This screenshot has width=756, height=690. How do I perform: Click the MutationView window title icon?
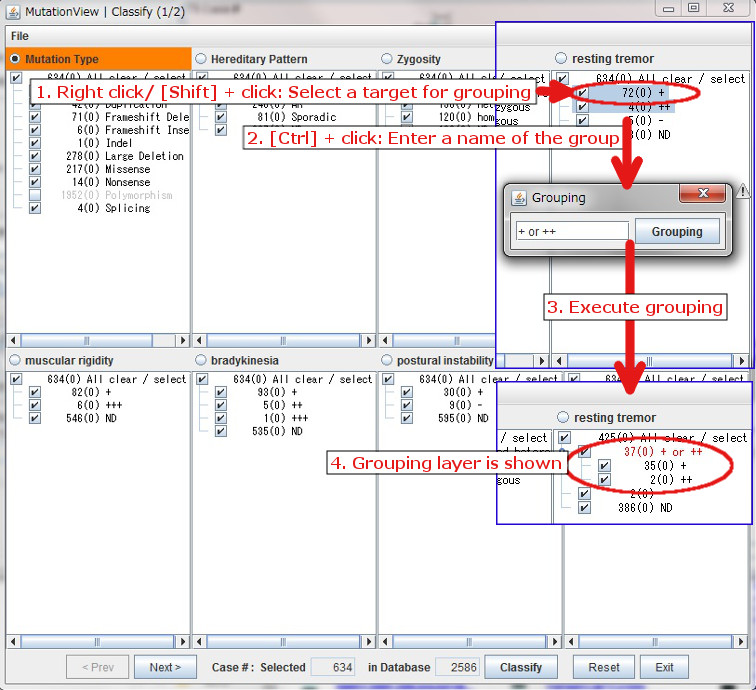[13, 9]
